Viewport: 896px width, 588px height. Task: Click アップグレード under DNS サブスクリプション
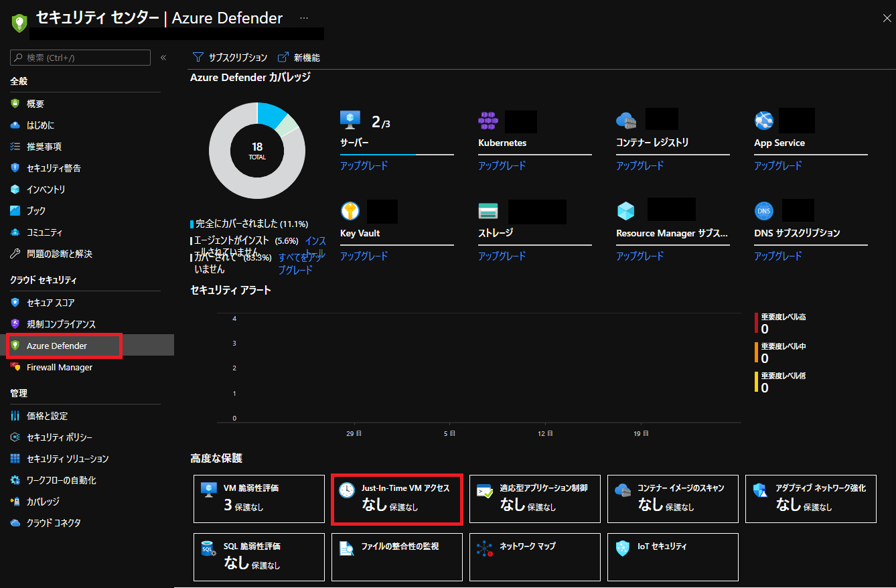[x=777, y=256]
